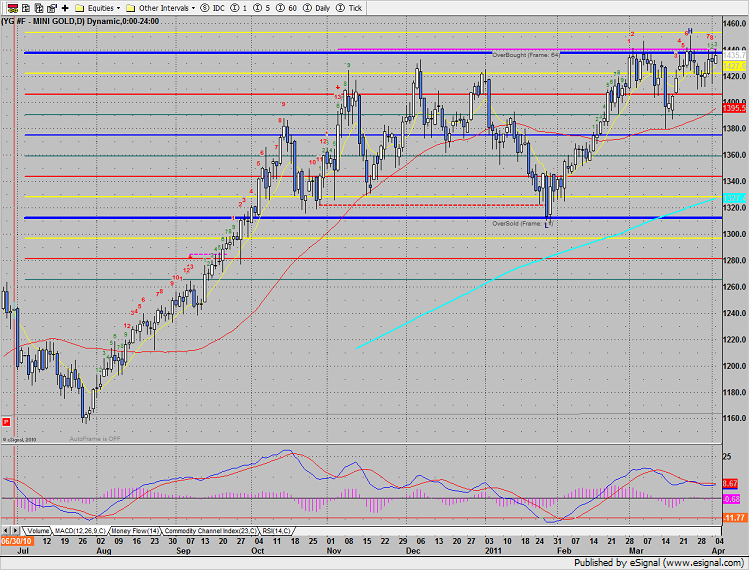Select the IDC symbol shortcut

click(x=213, y=8)
